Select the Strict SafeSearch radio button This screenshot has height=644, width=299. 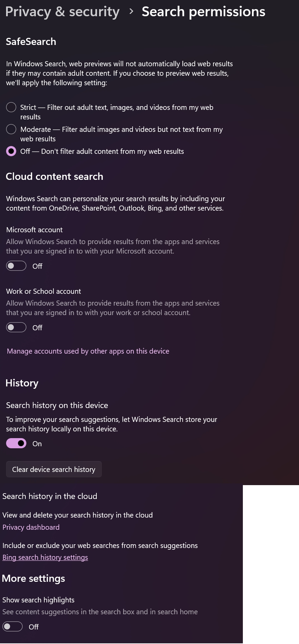pyautogui.click(x=11, y=107)
